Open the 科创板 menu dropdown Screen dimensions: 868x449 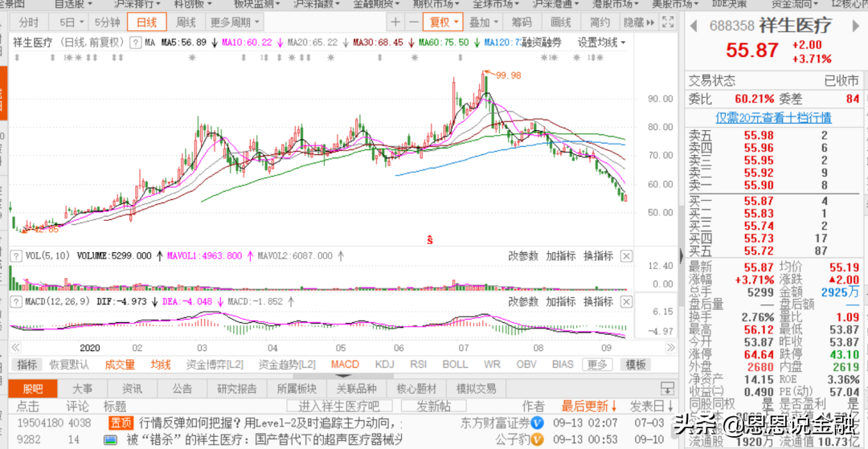(194, 4)
